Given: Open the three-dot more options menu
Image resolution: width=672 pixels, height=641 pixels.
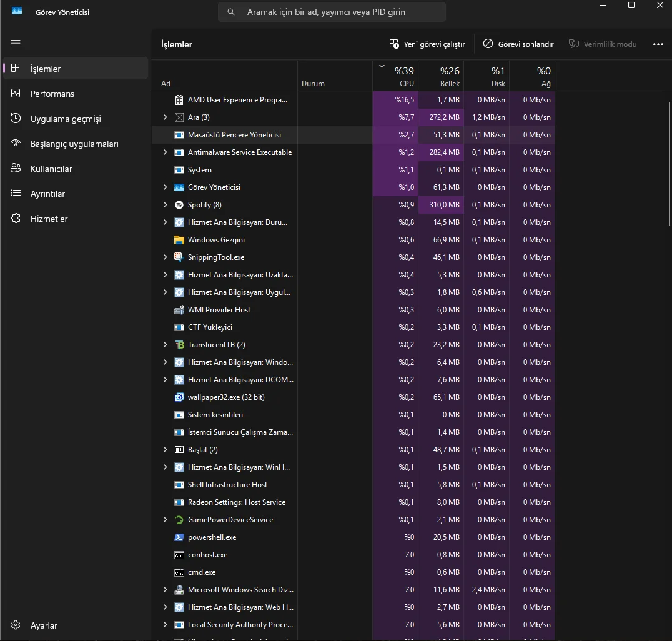Looking at the screenshot, I should [x=658, y=44].
